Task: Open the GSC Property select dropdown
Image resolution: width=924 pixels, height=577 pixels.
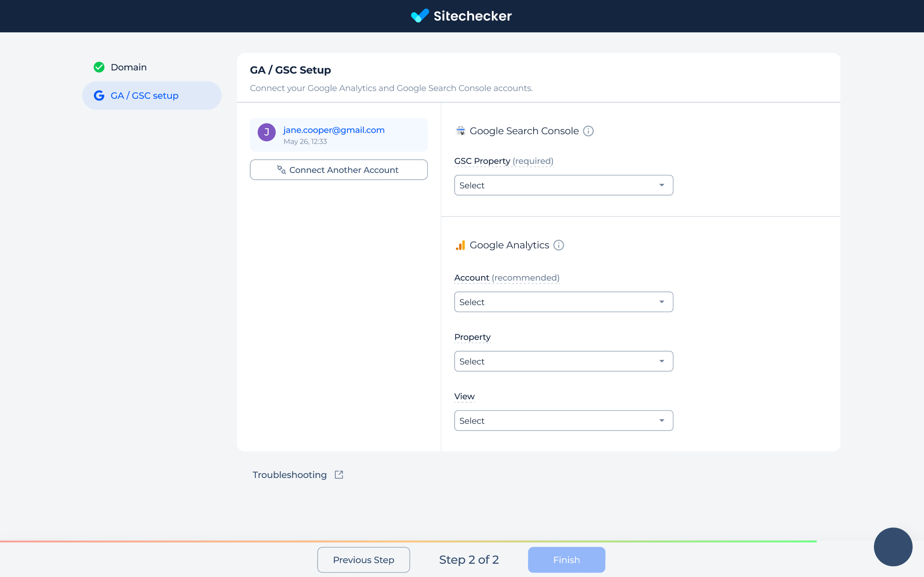Action: (564, 185)
